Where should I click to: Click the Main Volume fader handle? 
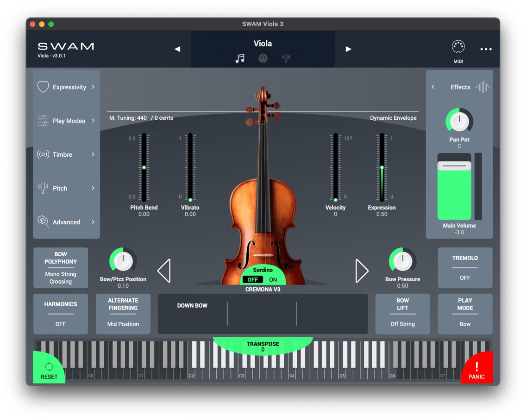pos(454,166)
